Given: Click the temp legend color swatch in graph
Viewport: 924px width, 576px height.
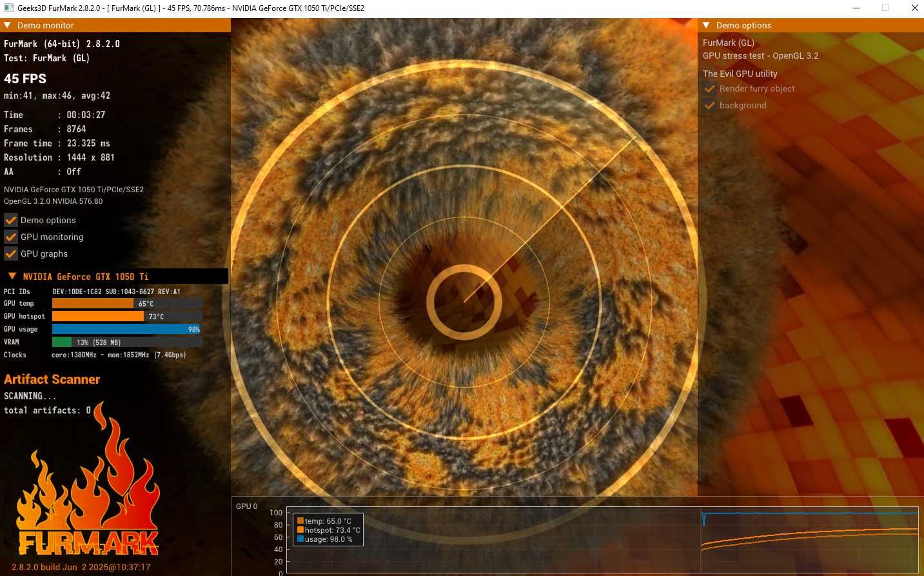Looking at the screenshot, I should pos(300,521).
